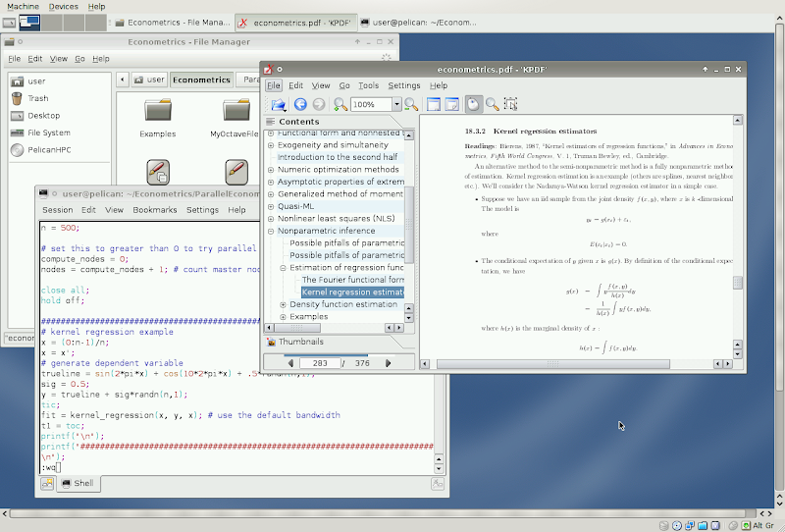Switch to the Shell terminal tab

78,483
